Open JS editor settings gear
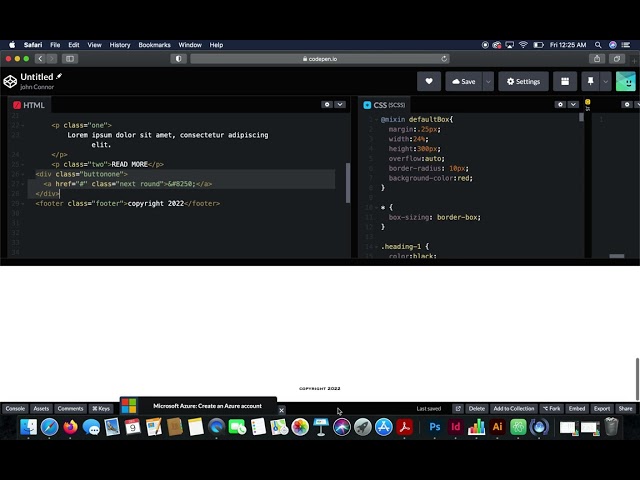 click(x=627, y=104)
